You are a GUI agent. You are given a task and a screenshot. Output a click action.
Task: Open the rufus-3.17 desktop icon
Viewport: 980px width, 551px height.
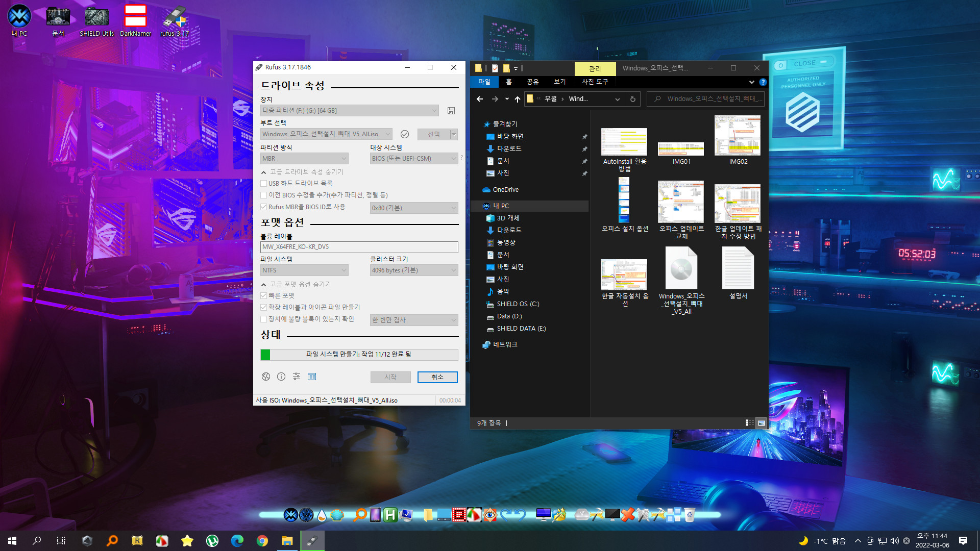(x=175, y=20)
